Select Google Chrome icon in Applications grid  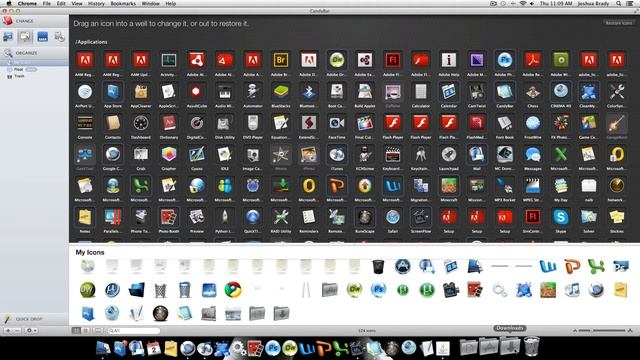(113, 154)
